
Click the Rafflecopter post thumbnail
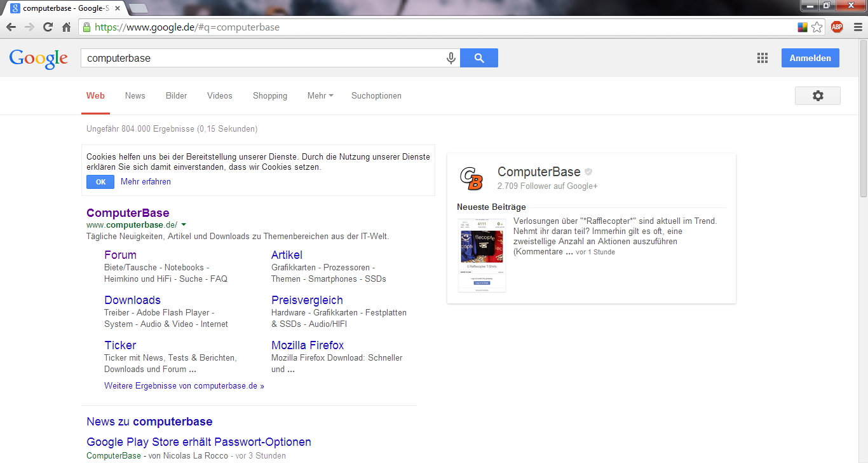(482, 255)
